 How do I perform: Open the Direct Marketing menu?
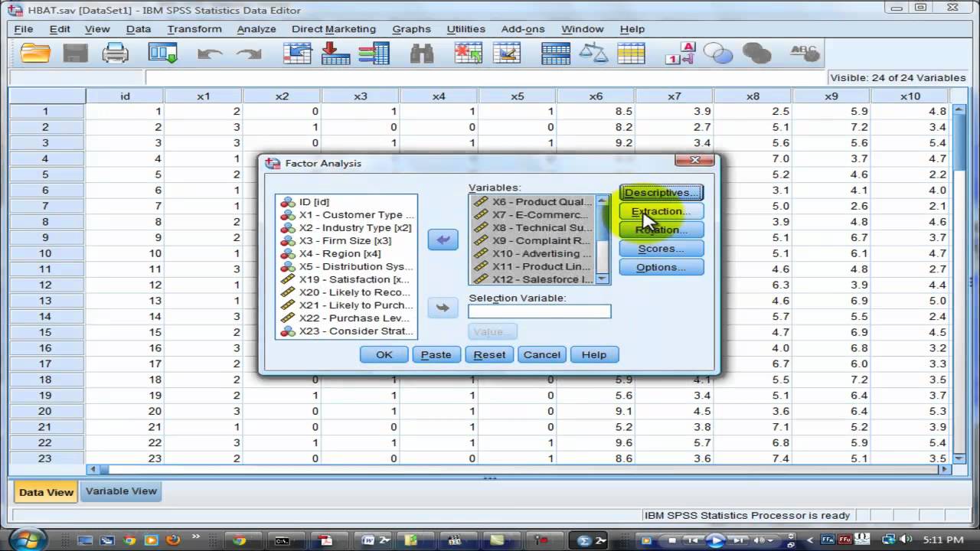334,29
